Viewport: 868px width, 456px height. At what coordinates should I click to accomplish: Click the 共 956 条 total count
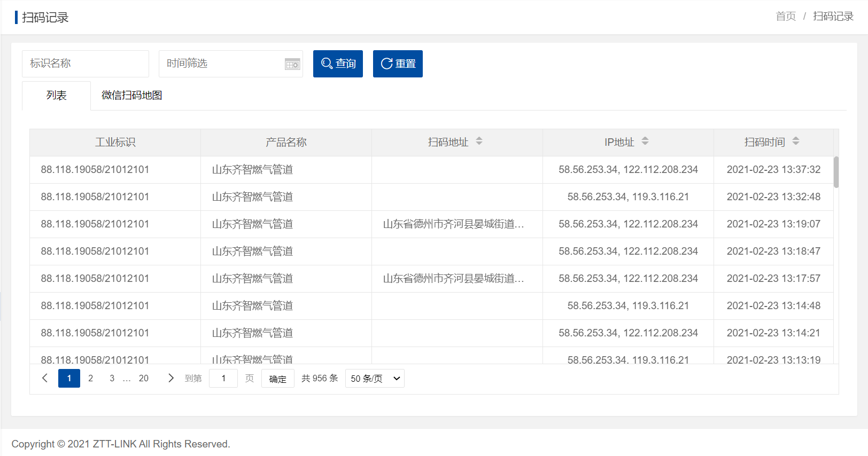[x=320, y=378]
